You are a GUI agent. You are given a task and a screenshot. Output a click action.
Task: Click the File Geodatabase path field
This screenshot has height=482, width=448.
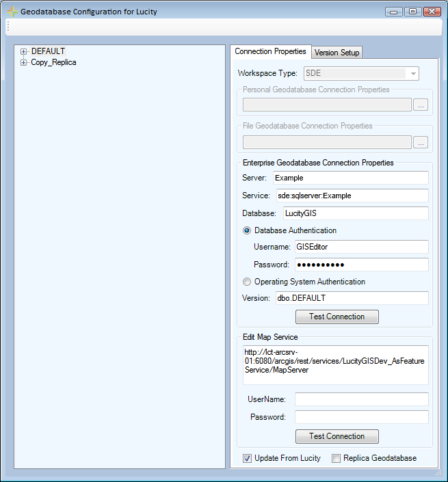tap(327, 142)
